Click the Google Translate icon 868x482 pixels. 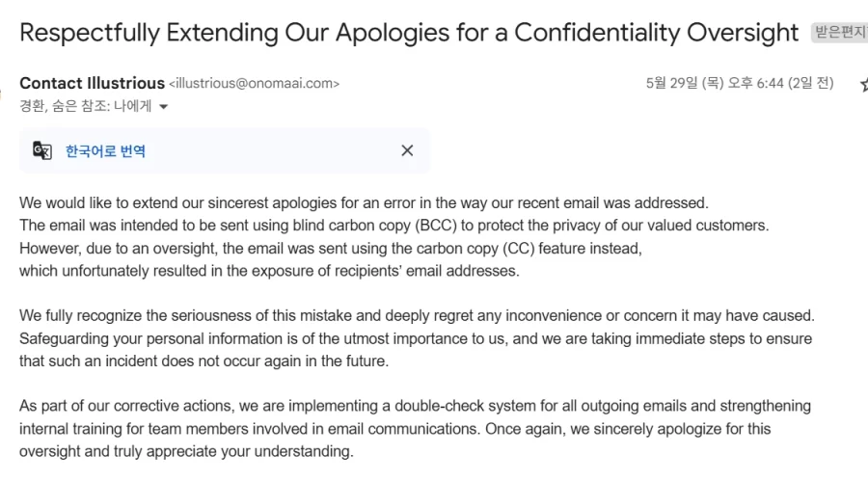point(42,150)
